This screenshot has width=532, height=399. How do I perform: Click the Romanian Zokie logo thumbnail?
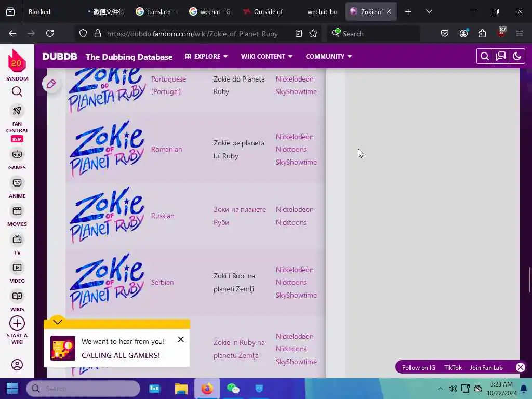coord(107,149)
